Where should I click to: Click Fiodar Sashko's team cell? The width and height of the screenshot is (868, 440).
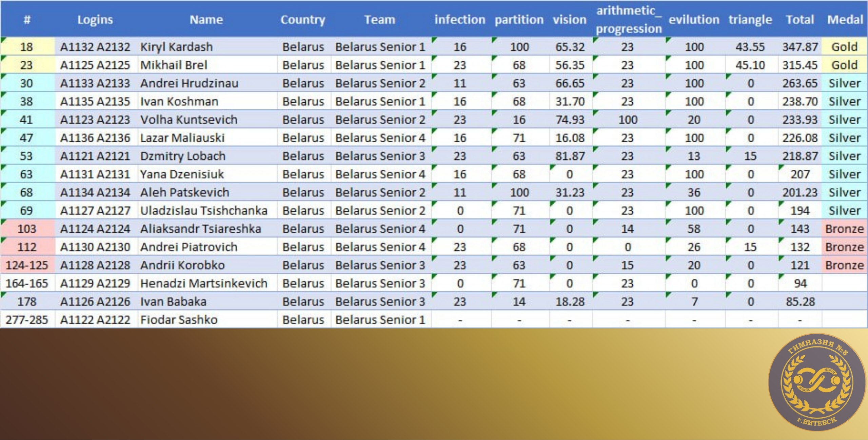(x=380, y=320)
